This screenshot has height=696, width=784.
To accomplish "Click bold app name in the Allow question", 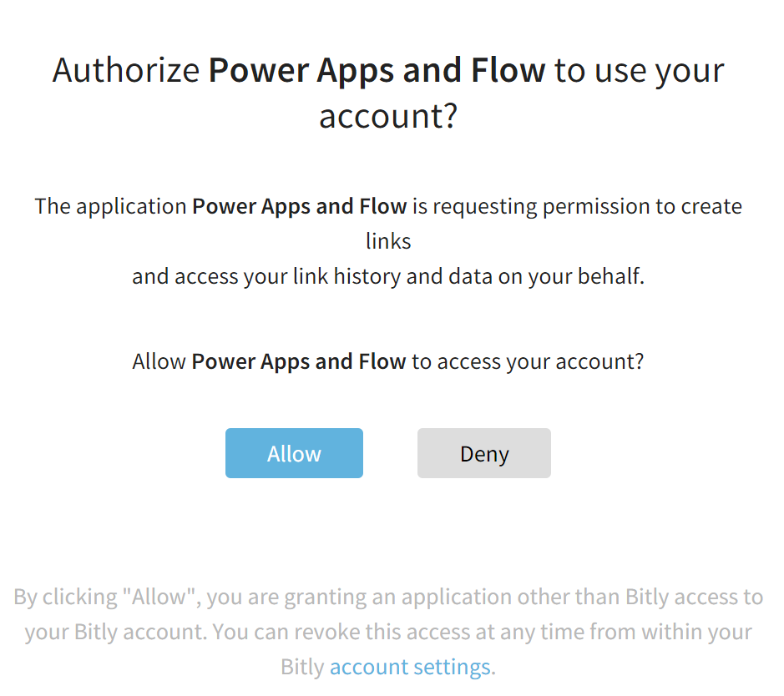I will [x=298, y=361].
